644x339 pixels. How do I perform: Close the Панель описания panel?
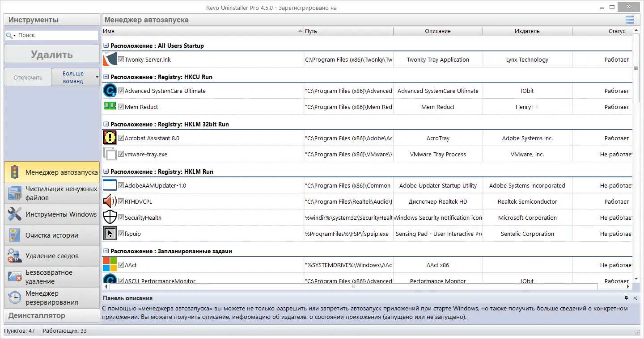point(635,298)
